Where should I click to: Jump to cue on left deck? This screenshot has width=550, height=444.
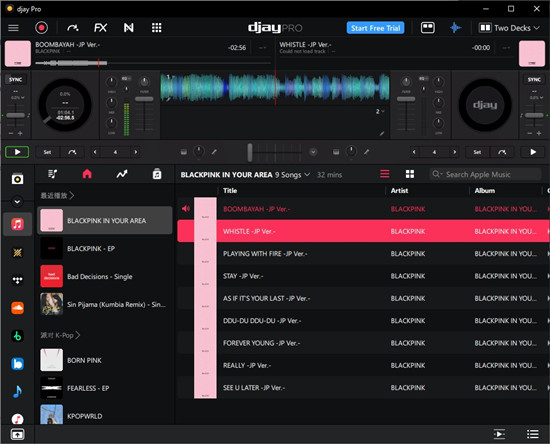tap(72, 152)
